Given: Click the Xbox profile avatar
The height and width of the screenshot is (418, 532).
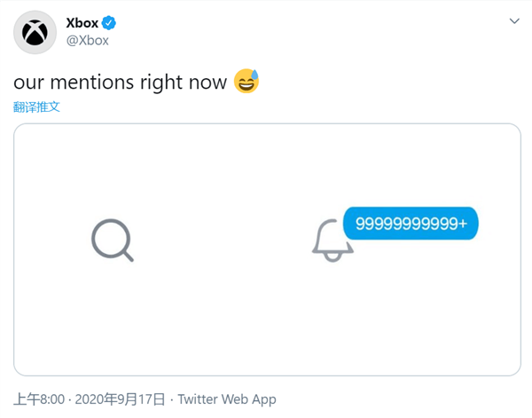Looking at the screenshot, I should (35, 32).
